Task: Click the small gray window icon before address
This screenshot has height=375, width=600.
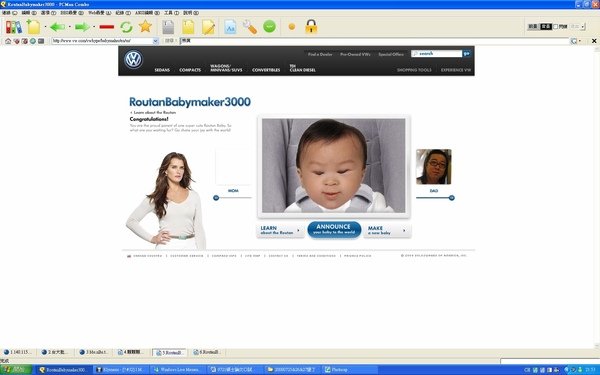Action: coord(41,41)
